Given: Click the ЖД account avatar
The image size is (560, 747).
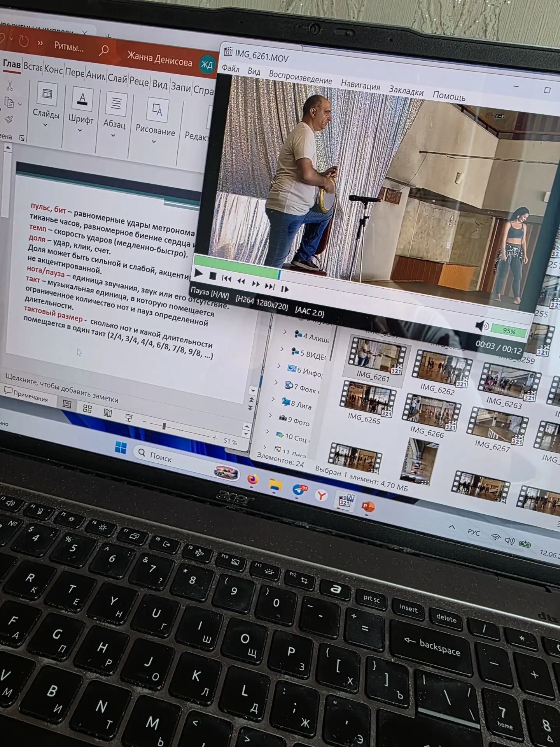Looking at the screenshot, I should coord(207,65).
